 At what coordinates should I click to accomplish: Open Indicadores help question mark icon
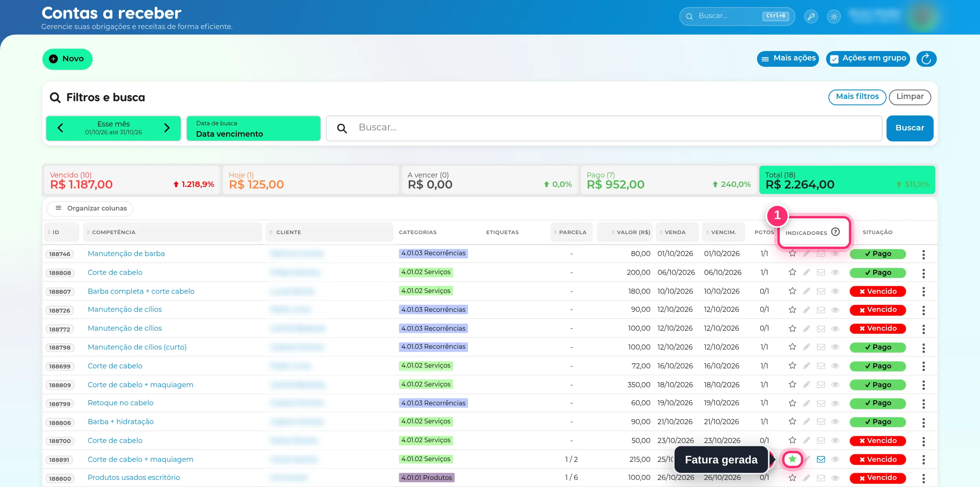[836, 232]
